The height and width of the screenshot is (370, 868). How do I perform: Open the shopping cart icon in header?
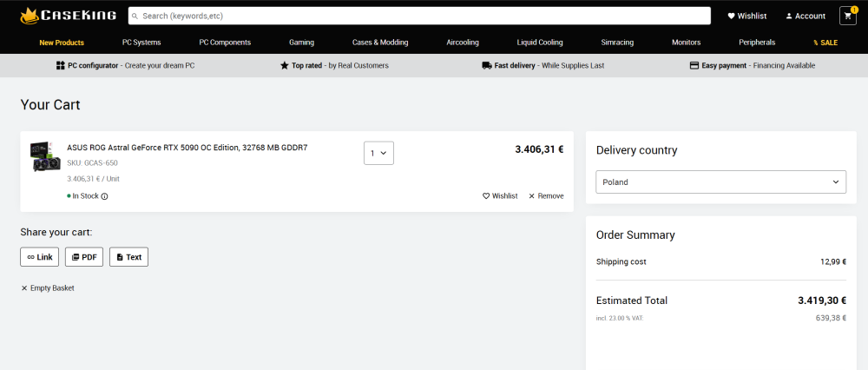point(847,16)
